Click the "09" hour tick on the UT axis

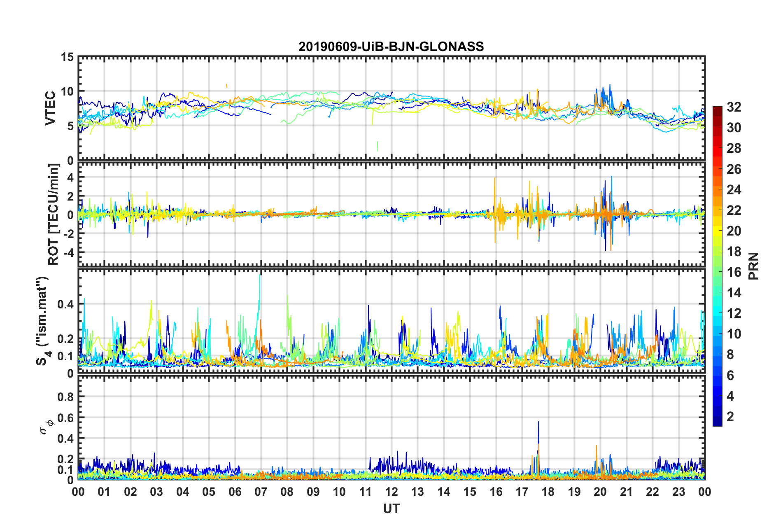tap(313, 492)
